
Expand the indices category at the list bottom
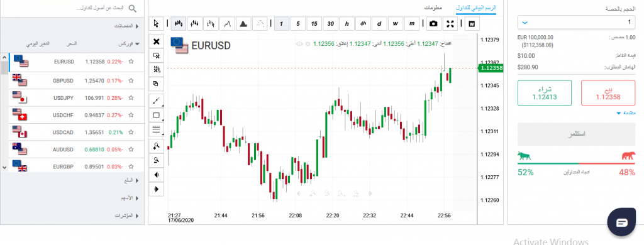pyautogui.click(x=127, y=215)
